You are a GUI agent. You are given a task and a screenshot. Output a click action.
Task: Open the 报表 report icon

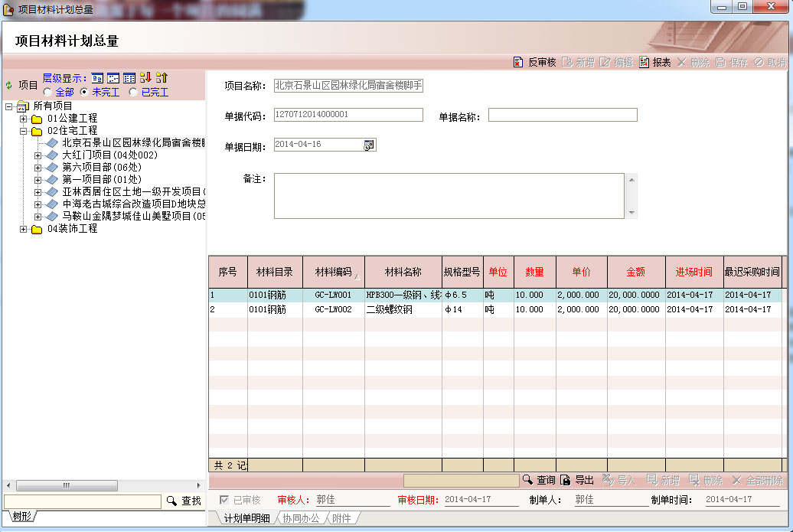645,62
